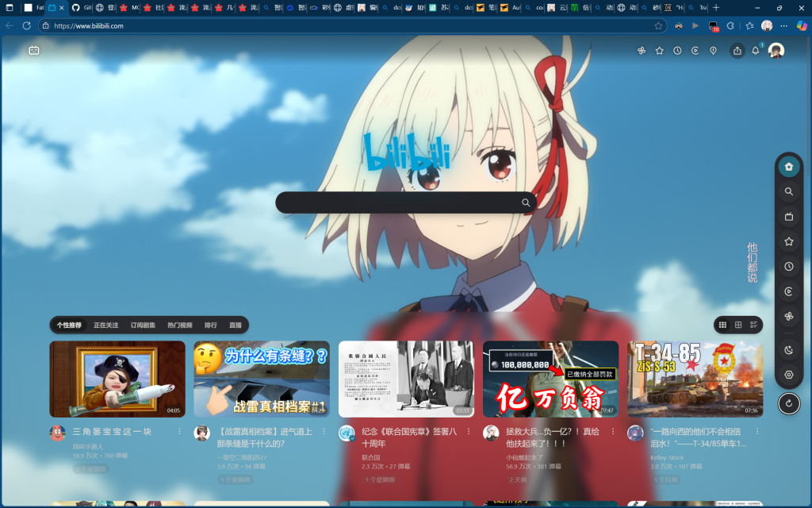Click the browser address bar URL

click(89, 26)
